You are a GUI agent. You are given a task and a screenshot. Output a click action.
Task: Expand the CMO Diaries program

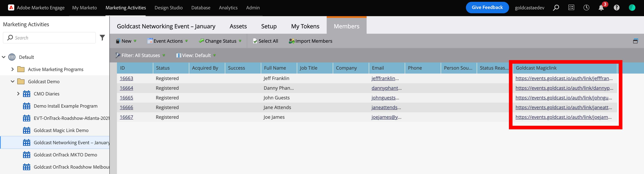[18, 94]
